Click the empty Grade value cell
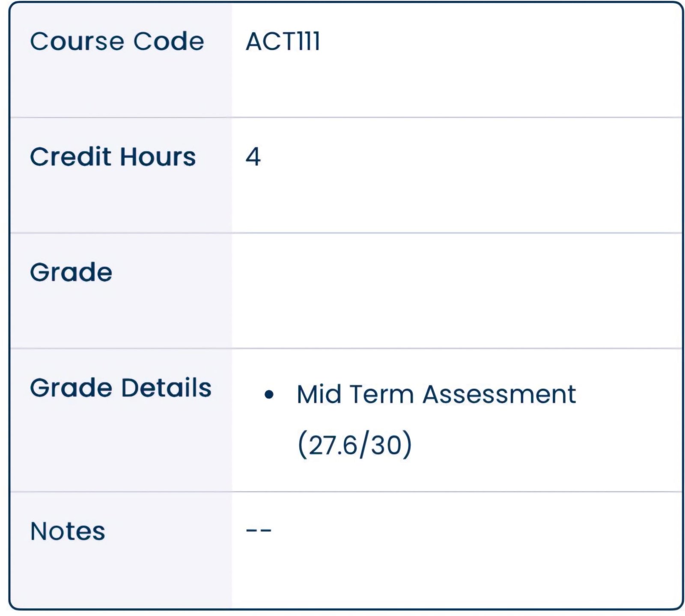 [x=456, y=291]
